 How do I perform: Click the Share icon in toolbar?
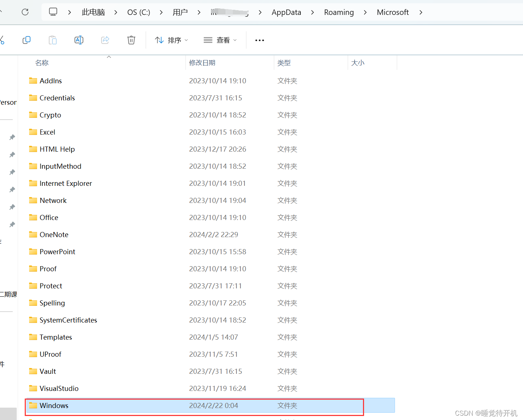pos(105,40)
